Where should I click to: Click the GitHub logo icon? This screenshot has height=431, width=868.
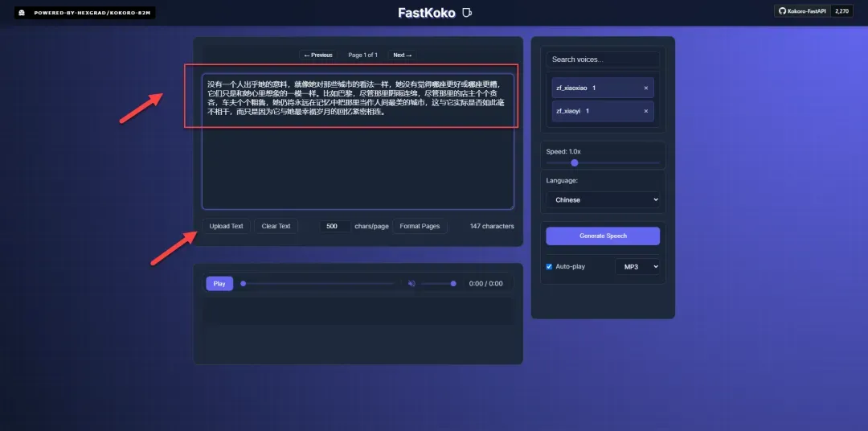782,11
